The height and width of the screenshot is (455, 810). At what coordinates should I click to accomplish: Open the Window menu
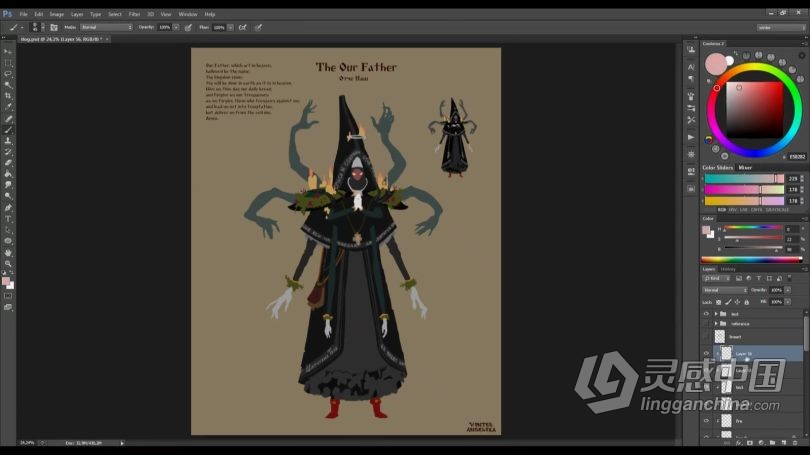(188, 14)
